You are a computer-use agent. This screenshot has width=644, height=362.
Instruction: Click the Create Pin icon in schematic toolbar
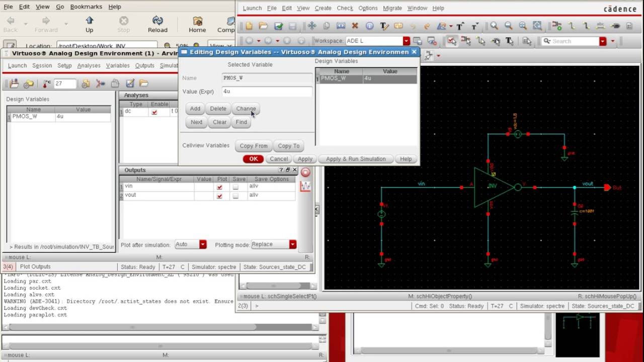[x=615, y=26]
